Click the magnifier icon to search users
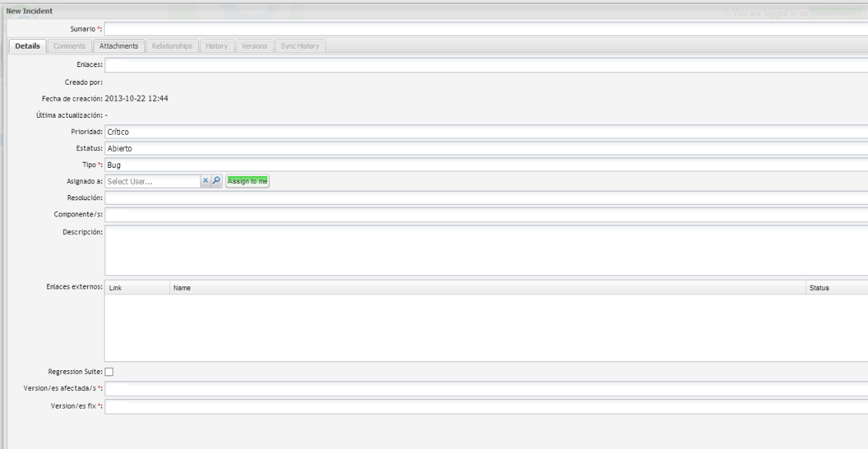Image resolution: width=868 pixels, height=449 pixels. tap(217, 181)
